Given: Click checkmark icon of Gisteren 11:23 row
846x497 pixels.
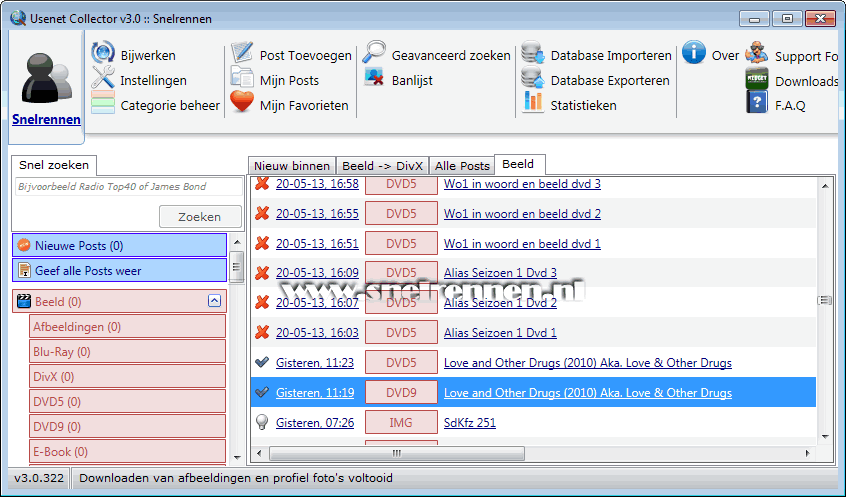Looking at the screenshot, I should [x=262, y=362].
